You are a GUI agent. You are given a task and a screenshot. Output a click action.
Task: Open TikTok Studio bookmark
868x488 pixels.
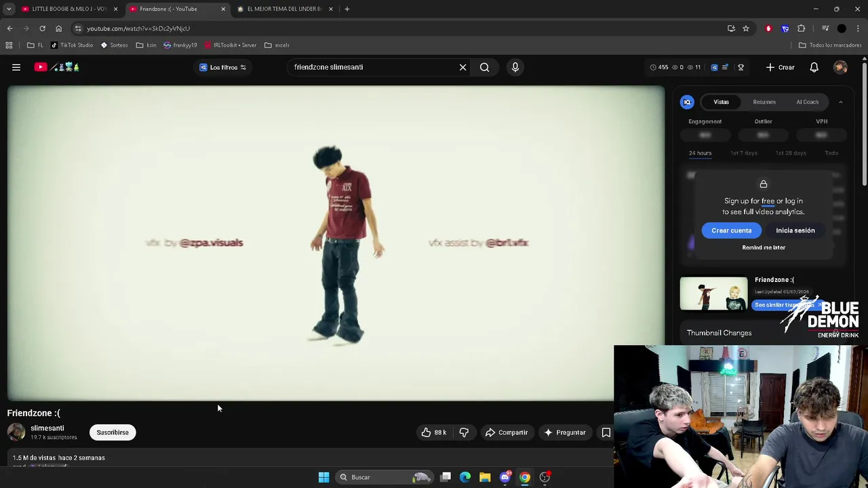pos(72,45)
